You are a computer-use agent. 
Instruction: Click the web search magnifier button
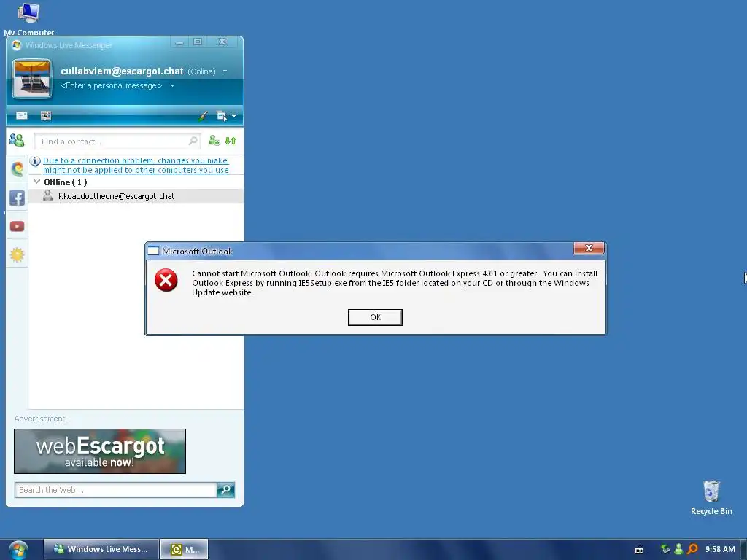226,490
